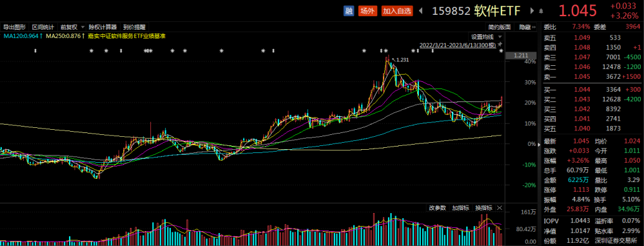Click the 场外 button
This screenshot has width=644, height=246.
pos(367,11)
